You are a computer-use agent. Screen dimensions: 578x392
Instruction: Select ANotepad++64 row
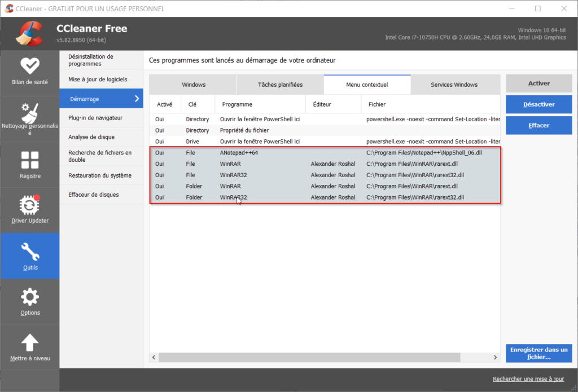(x=325, y=152)
